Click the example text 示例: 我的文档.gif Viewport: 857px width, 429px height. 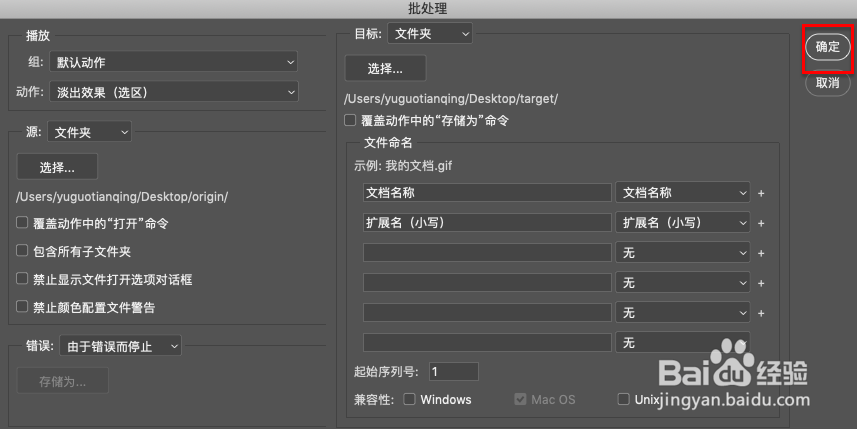tap(403, 166)
